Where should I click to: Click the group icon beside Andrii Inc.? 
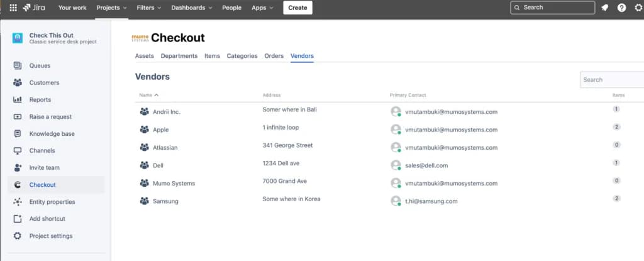point(144,111)
